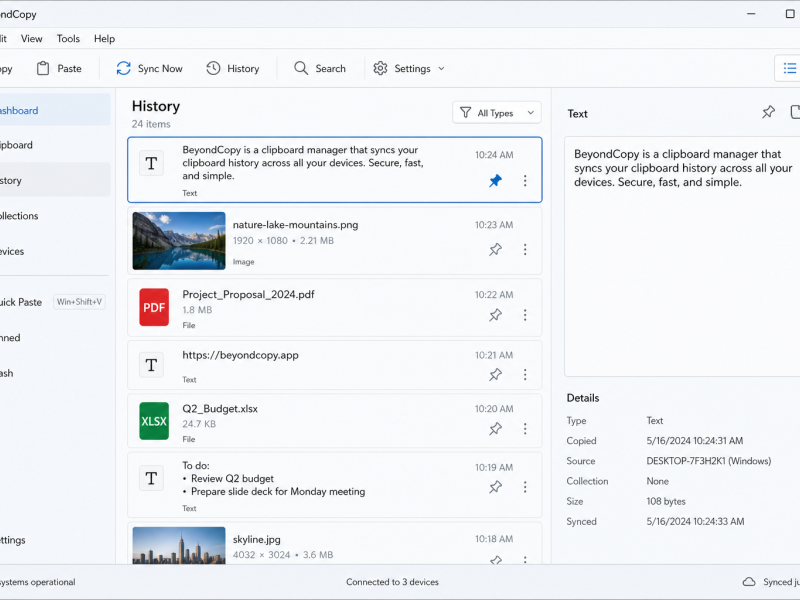The image size is (800, 600).
Task: Click the skyline.jpg file name
Action: 257,539
